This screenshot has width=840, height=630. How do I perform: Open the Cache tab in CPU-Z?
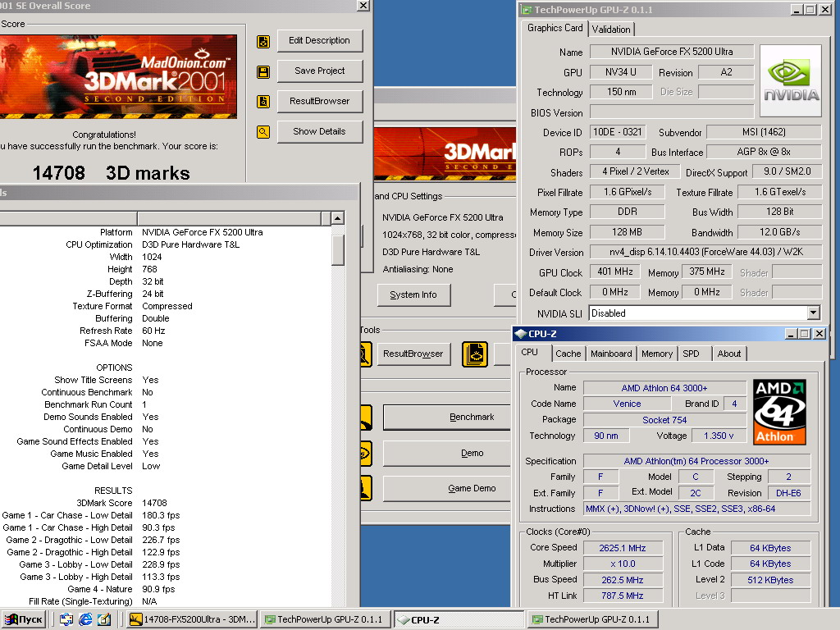[x=568, y=354]
